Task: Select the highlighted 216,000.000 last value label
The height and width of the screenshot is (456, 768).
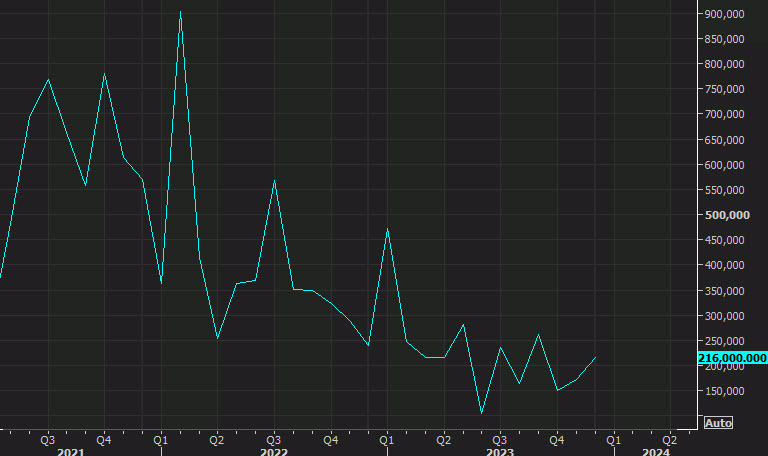Action: (x=732, y=358)
